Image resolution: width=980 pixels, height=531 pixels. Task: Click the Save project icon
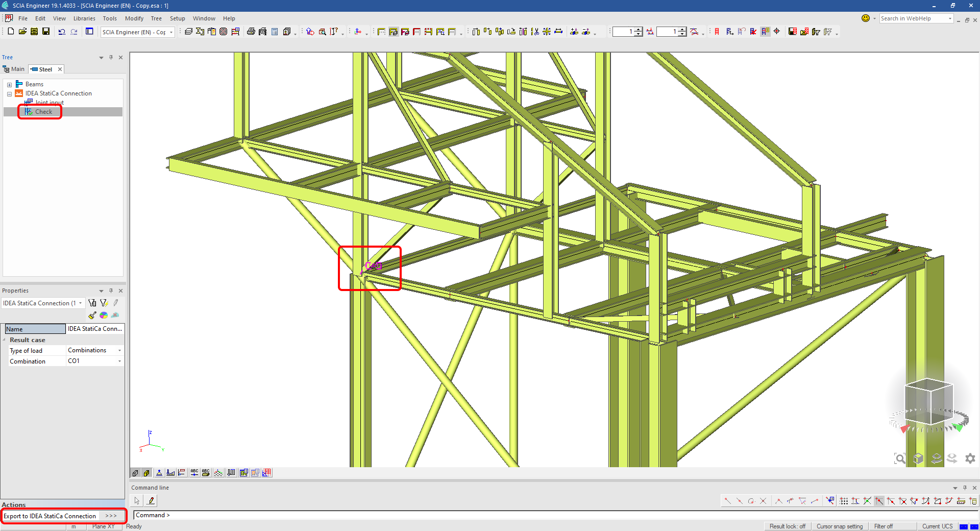pyautogui.click(x=46, y=32)
